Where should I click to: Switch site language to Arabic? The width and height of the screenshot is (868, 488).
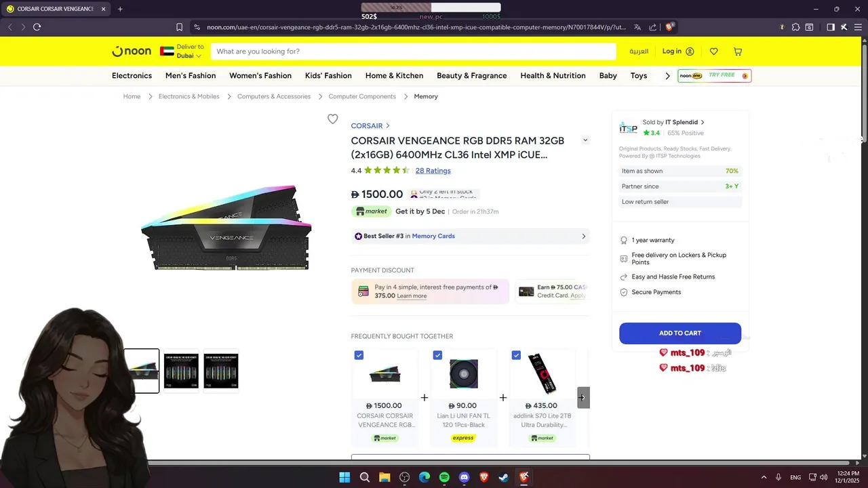tap(639, 52)
